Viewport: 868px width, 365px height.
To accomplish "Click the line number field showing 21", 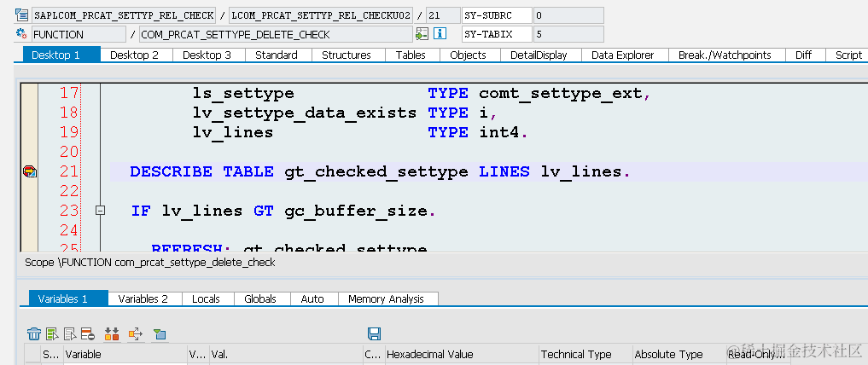I will tap(443, 15).
